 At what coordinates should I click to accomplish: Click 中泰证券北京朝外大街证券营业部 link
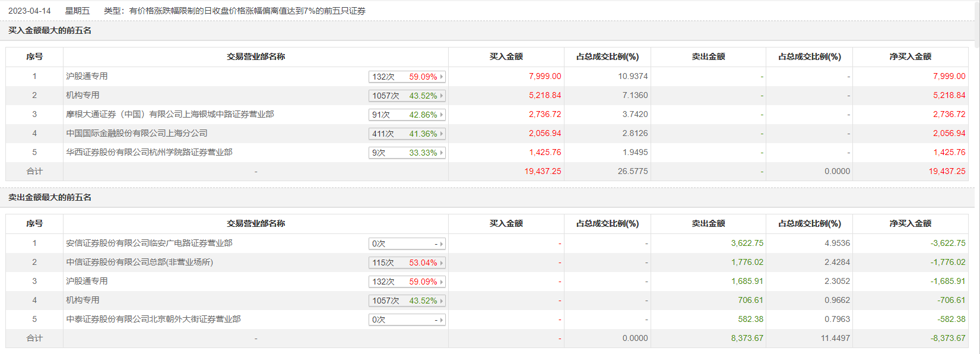tap(153, 319)
